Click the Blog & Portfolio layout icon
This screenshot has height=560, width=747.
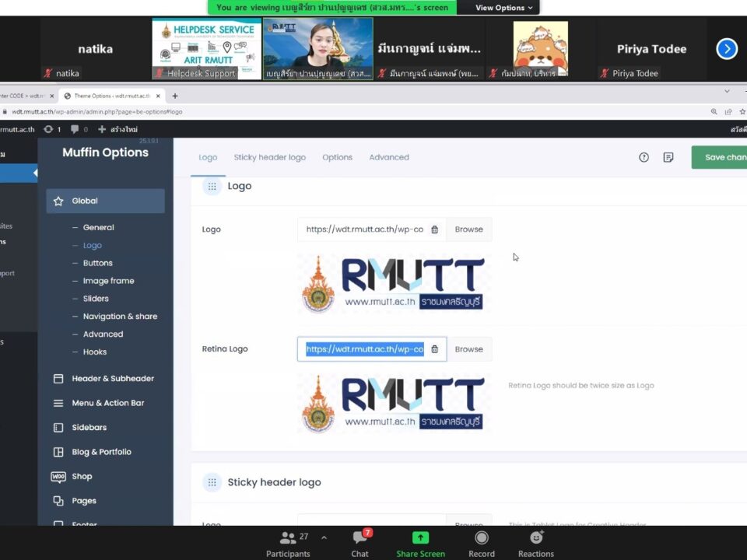pos(58,452)
